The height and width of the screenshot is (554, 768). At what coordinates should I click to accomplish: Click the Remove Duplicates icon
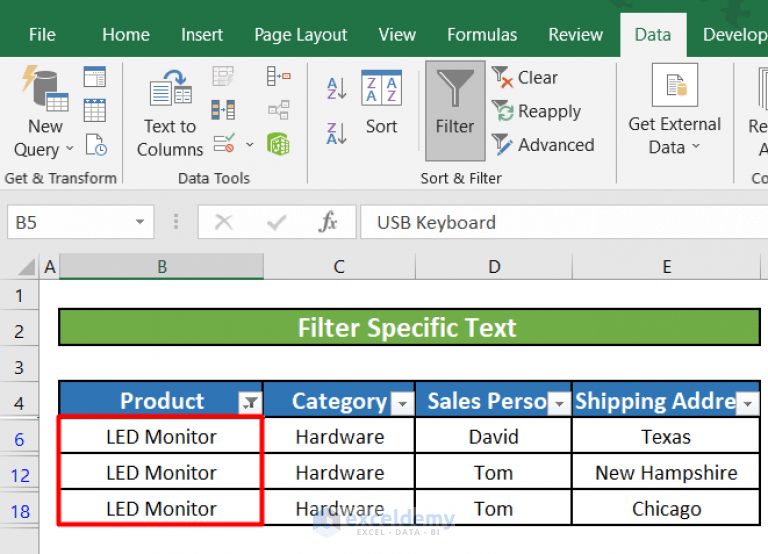coord(223,110)
